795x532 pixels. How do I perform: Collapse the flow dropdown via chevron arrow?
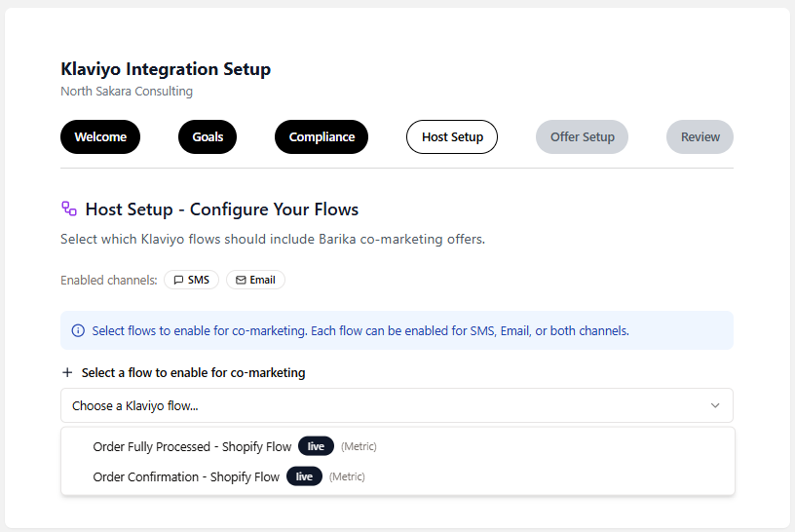click(x=715, y=405)
